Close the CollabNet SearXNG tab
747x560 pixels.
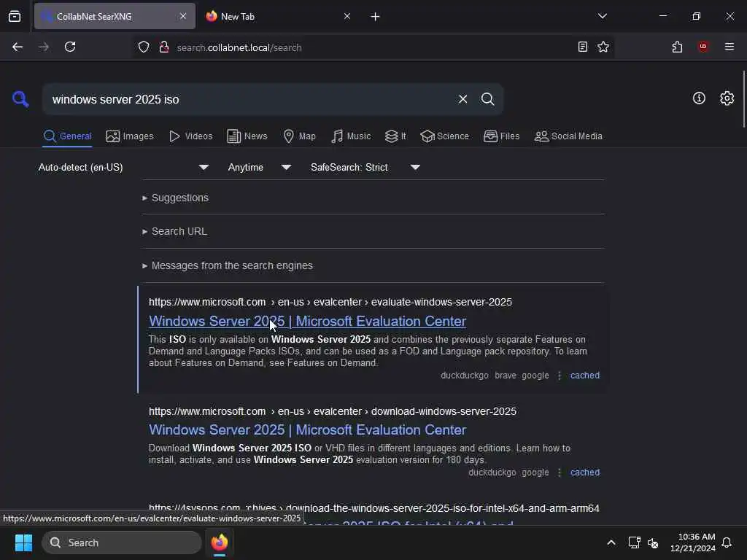click(x=183, y=16)
